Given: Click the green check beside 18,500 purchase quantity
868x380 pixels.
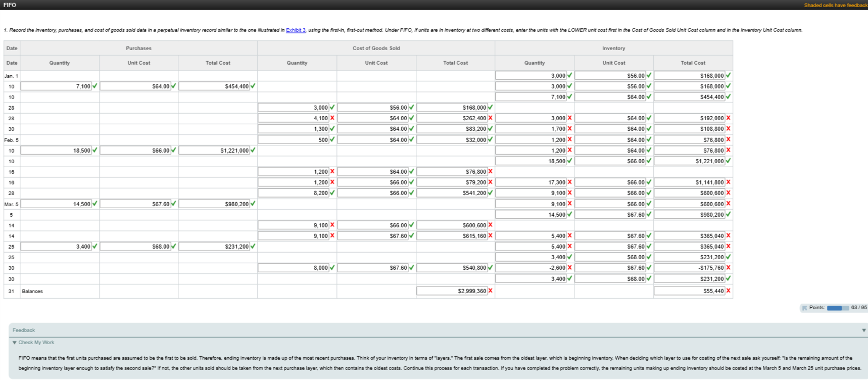Looking at the screenshot, I should click(x=94, y=150).
